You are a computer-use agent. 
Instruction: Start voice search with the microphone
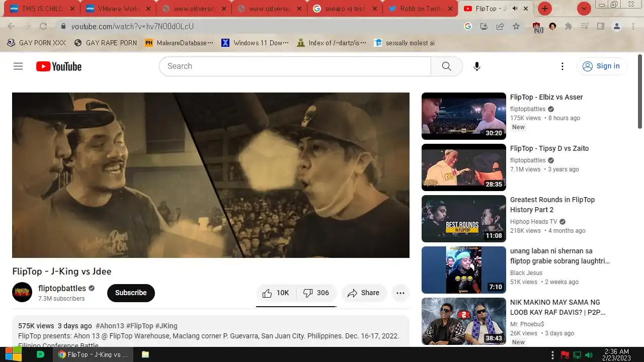[477, 66]
